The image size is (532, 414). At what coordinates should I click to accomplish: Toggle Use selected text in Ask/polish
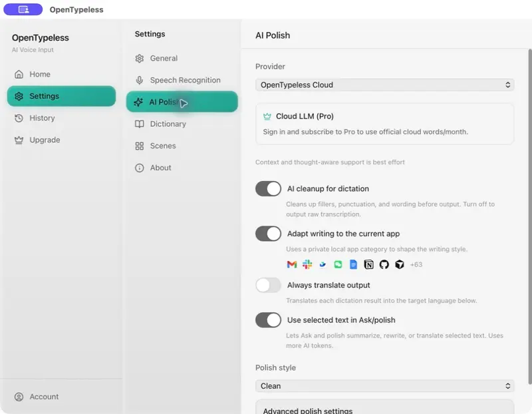click(269, 320)
